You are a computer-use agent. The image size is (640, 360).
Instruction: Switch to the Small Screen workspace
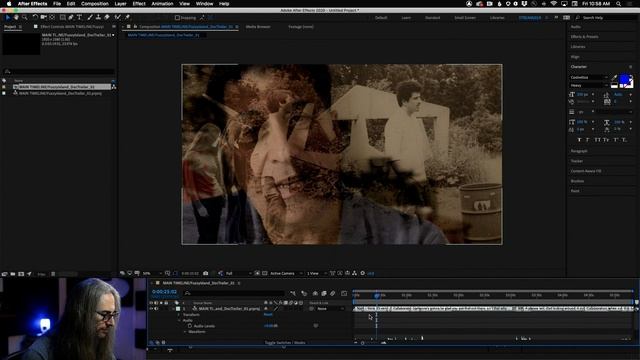tap(465, 18)
